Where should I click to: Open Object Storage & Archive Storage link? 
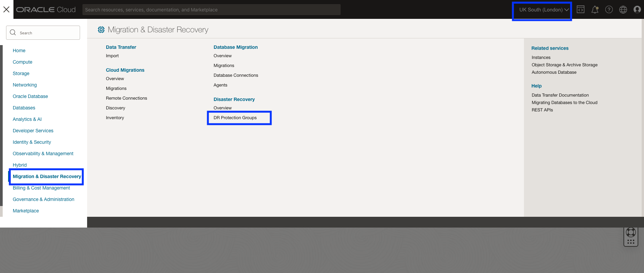(565, 65)
